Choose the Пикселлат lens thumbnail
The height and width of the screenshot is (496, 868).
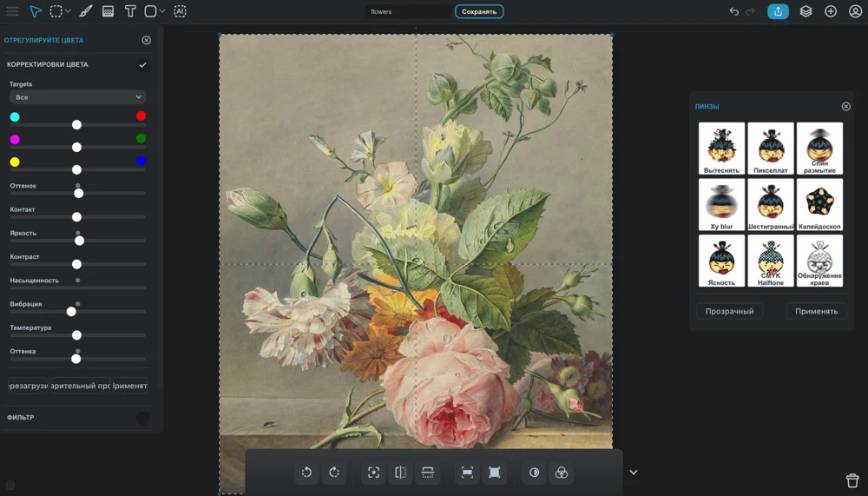771,149
